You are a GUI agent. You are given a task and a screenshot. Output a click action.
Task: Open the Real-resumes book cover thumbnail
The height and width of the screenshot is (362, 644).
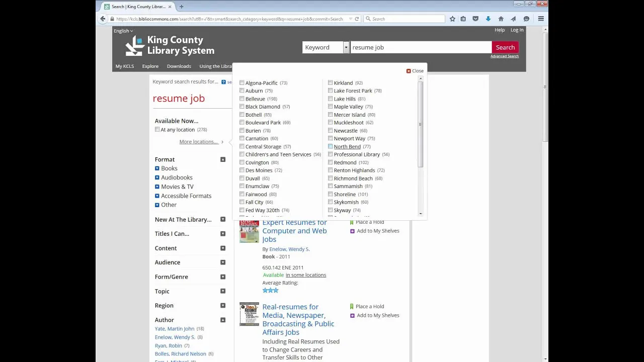[249, 314]
